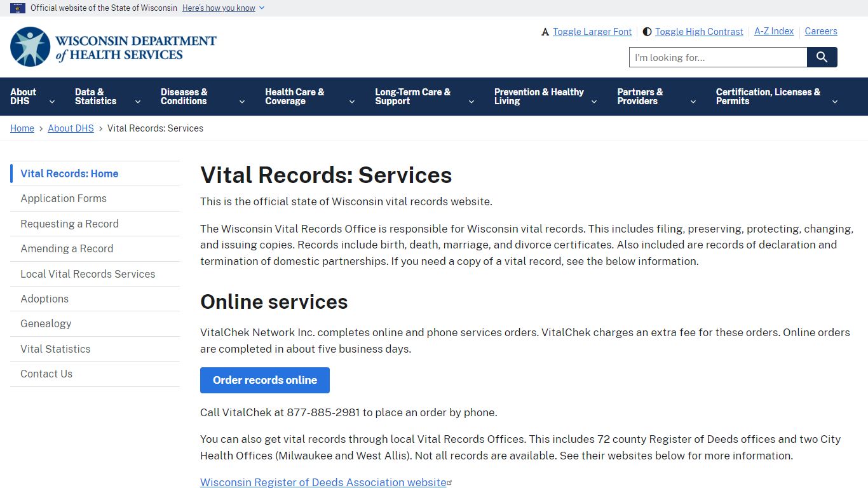Click the larger font 'A' icon

[x=545, y=32]
